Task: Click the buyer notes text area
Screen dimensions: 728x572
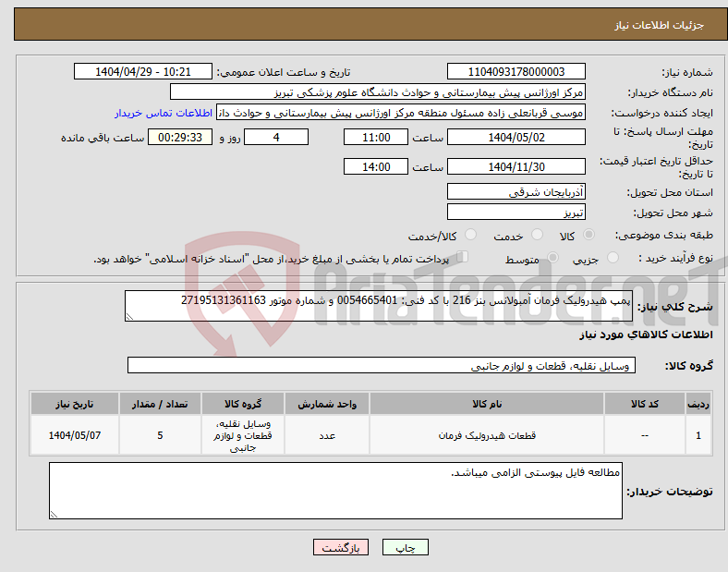Action: (x=335, y=491)
